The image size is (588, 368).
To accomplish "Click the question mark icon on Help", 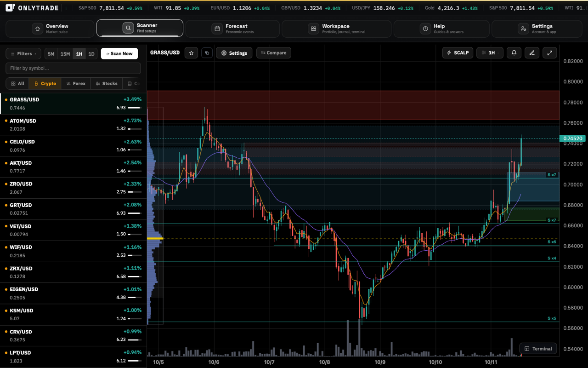I will [425, 29].
